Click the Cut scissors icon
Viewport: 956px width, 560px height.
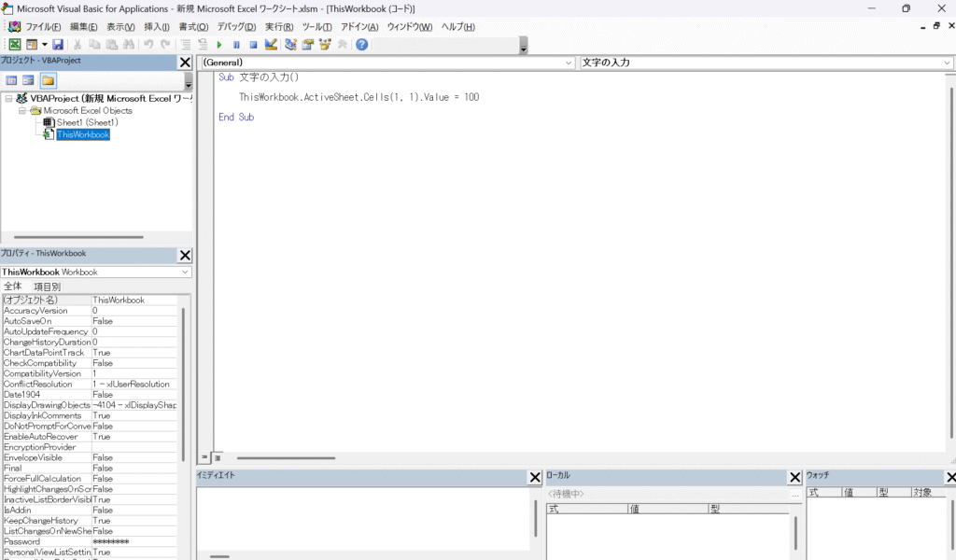77,45
